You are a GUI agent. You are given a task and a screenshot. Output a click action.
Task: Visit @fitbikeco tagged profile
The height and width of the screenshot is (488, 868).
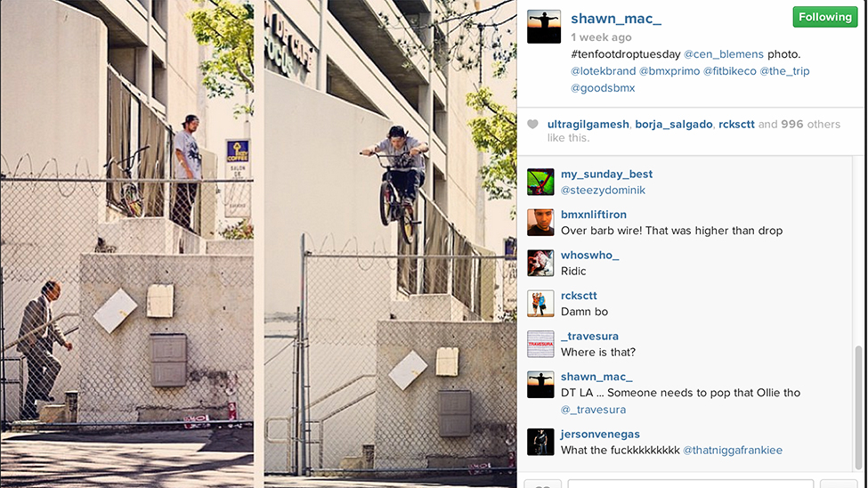pos(730,71)
